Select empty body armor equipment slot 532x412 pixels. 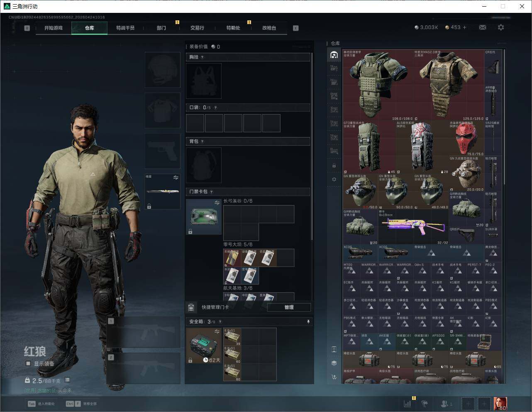162,110
